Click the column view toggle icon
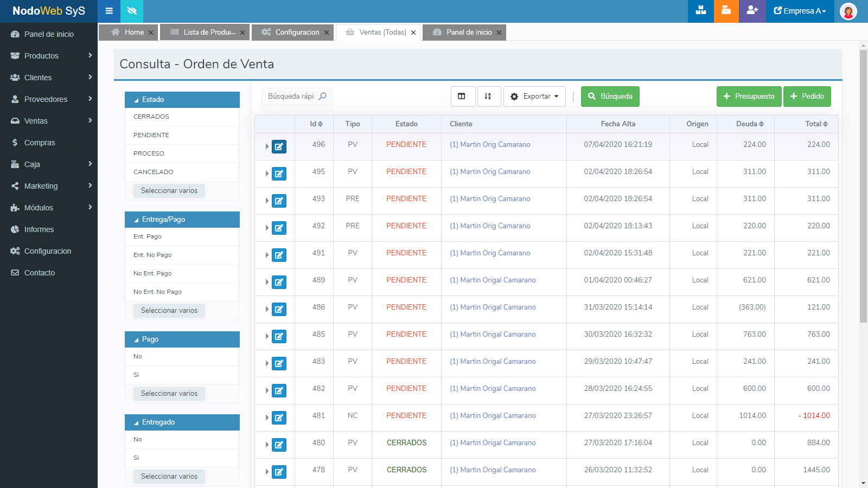The height and width of the screenshot is (488, 868). point(462,97)
